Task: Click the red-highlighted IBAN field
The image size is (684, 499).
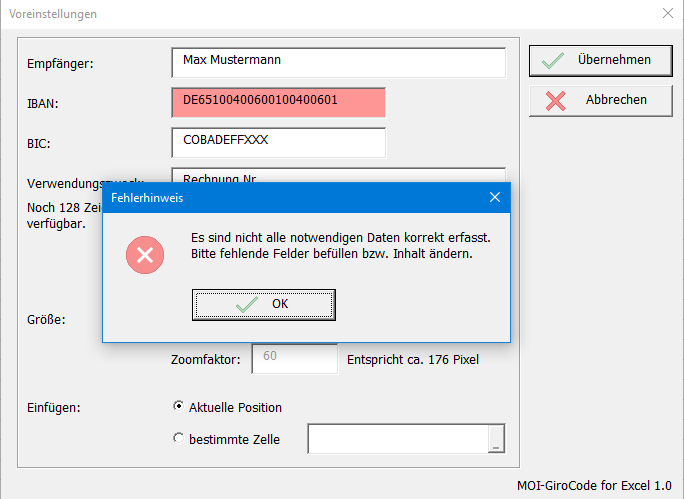Action: [279, 103]
